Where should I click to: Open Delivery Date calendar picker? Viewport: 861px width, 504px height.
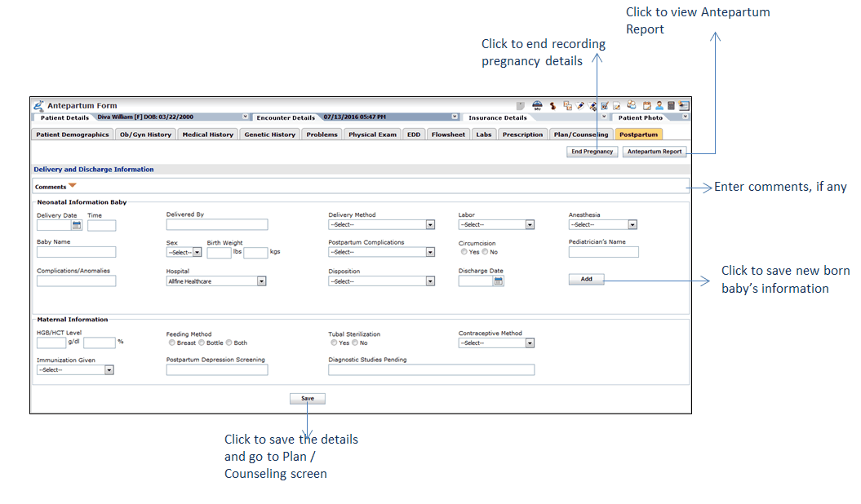click(x=77, y=225)
